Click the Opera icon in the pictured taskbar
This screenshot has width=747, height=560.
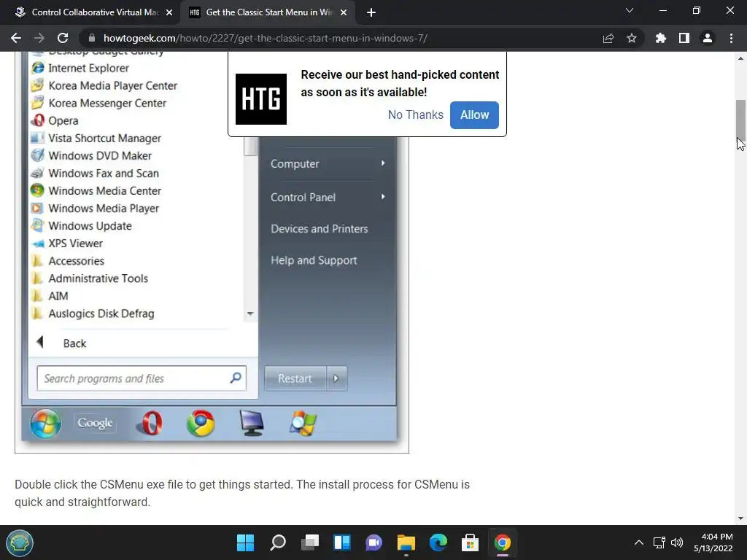coord(150,423)
